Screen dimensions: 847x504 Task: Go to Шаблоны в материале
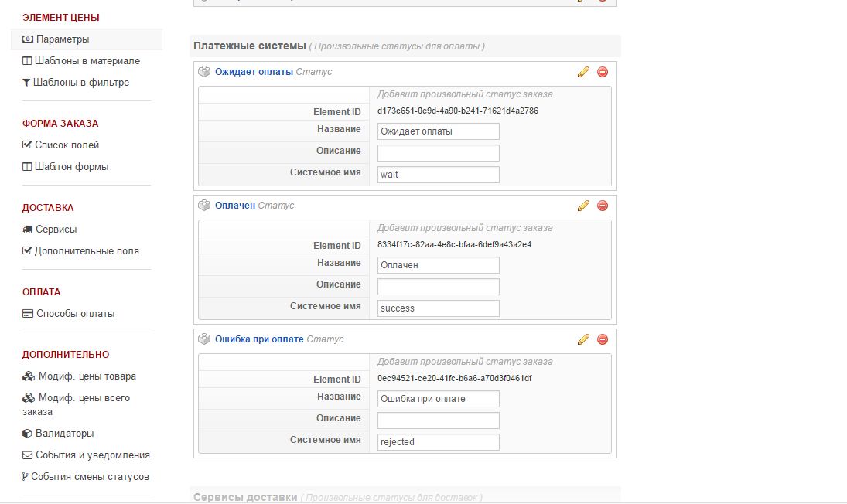[x=87, y=61]
